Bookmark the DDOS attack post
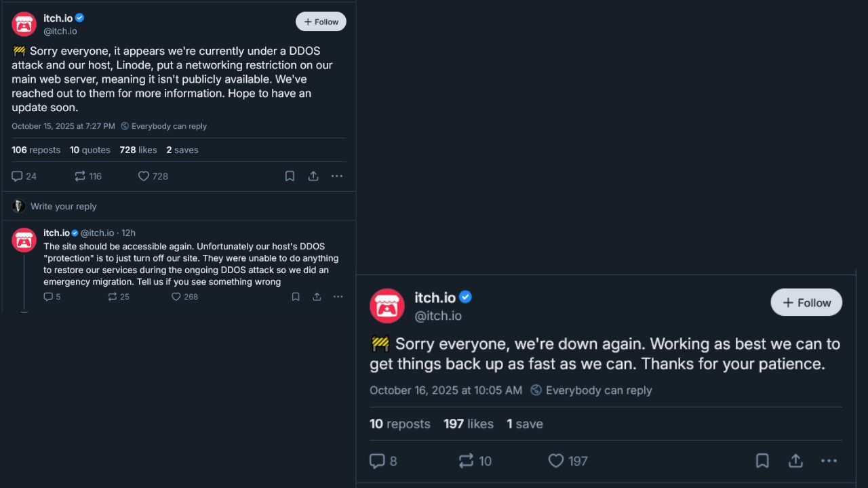The width and height of the screenshot is (868, 488). (x=290, y=176)
